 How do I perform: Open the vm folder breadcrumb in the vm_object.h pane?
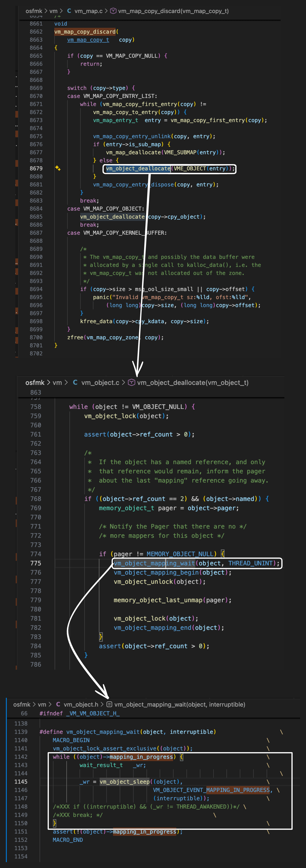(42, 704)
